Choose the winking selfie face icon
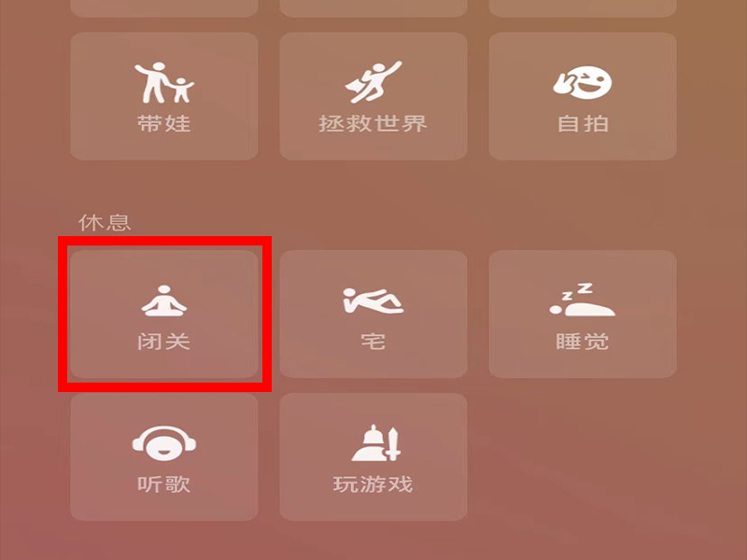 pyautogui.click(x=583, y=82)
